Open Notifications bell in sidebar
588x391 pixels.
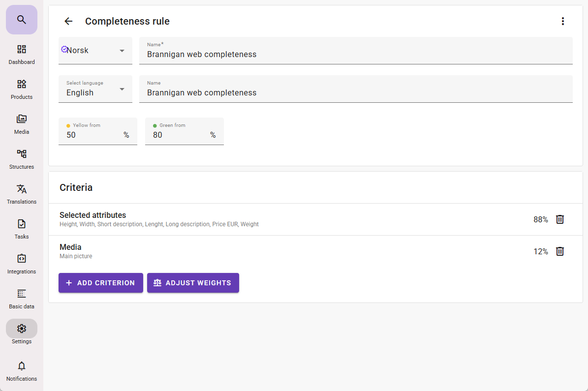(21, 371)
